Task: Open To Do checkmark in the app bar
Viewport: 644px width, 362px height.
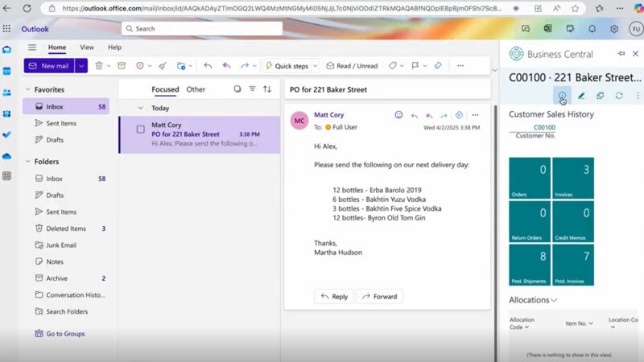Action: tap(6, 134)
